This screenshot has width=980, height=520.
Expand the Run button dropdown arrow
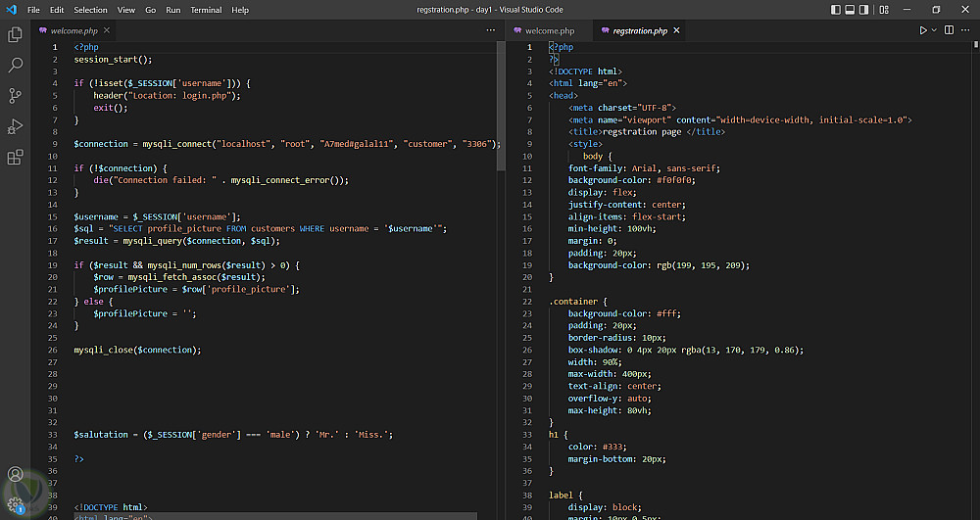(934, 30)
